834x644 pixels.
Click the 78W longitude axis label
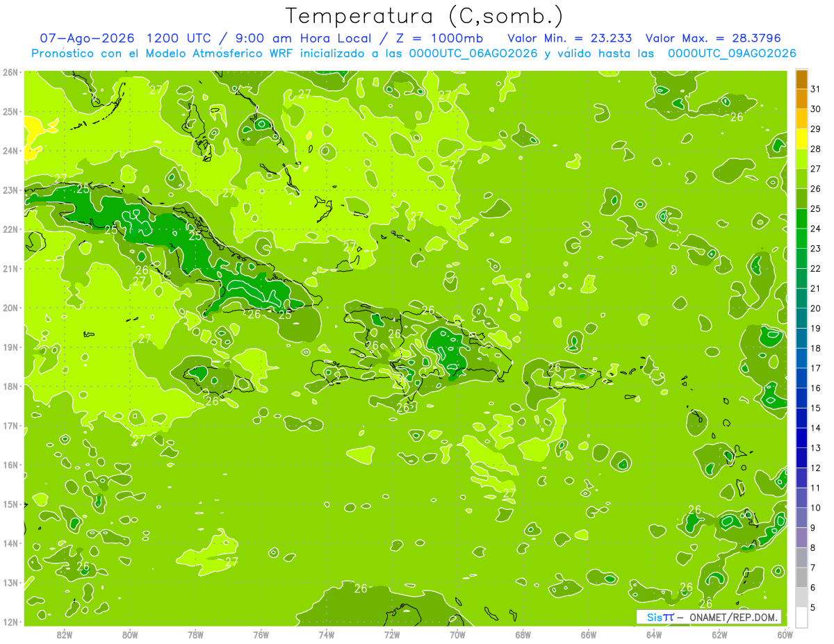point(195,634)
